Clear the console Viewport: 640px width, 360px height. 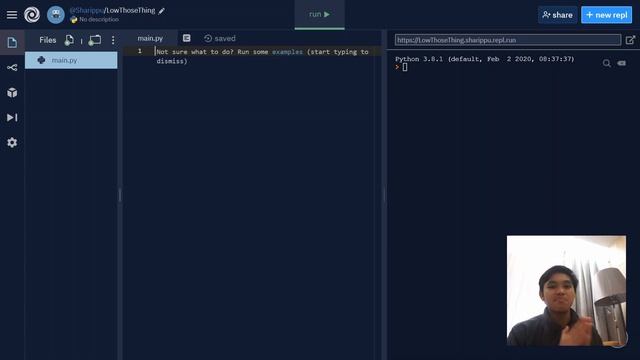coord(622,63)
